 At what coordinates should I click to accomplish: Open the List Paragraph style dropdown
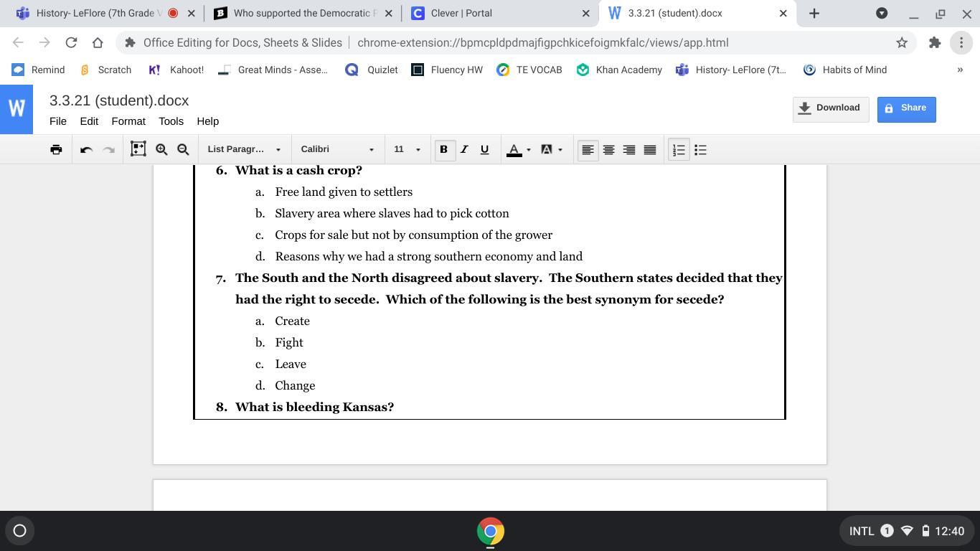click(245, 149)
